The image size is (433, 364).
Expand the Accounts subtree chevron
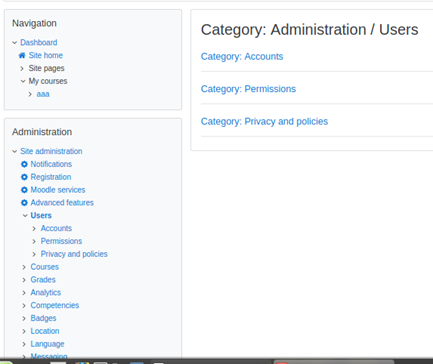(34, 228)
